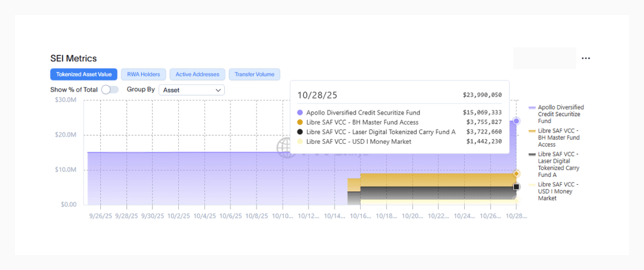The height and width of the screenshot is (270, 644).
Task: Click the 10/2/25 x-axis label
Action: coord(178,216)
